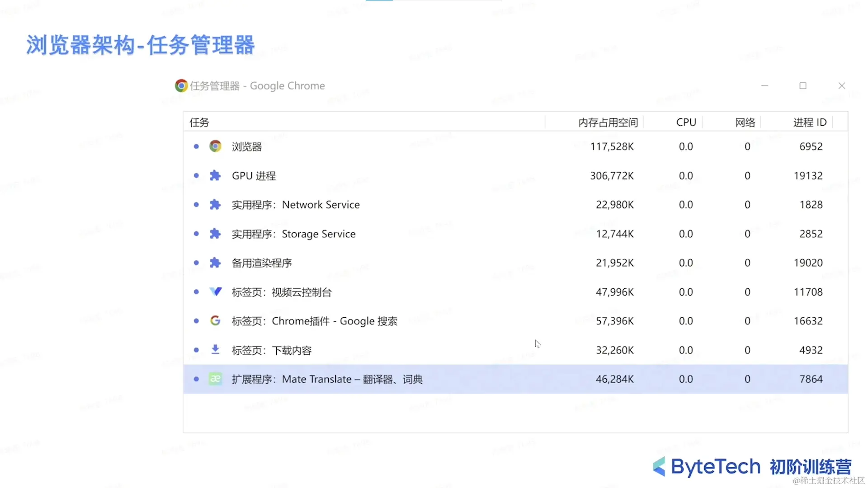Click the download arrow icon for 下载内容

pyautogui.click(x=215, y=350)
